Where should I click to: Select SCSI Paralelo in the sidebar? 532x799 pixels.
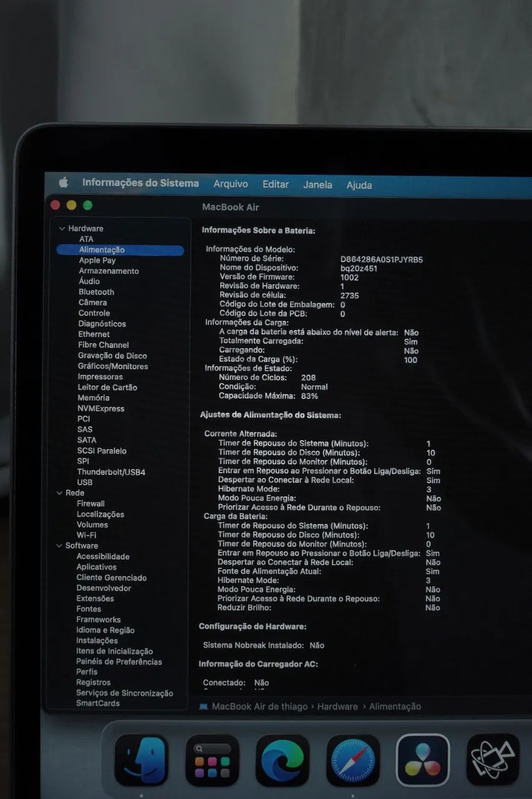pos(102,451)
